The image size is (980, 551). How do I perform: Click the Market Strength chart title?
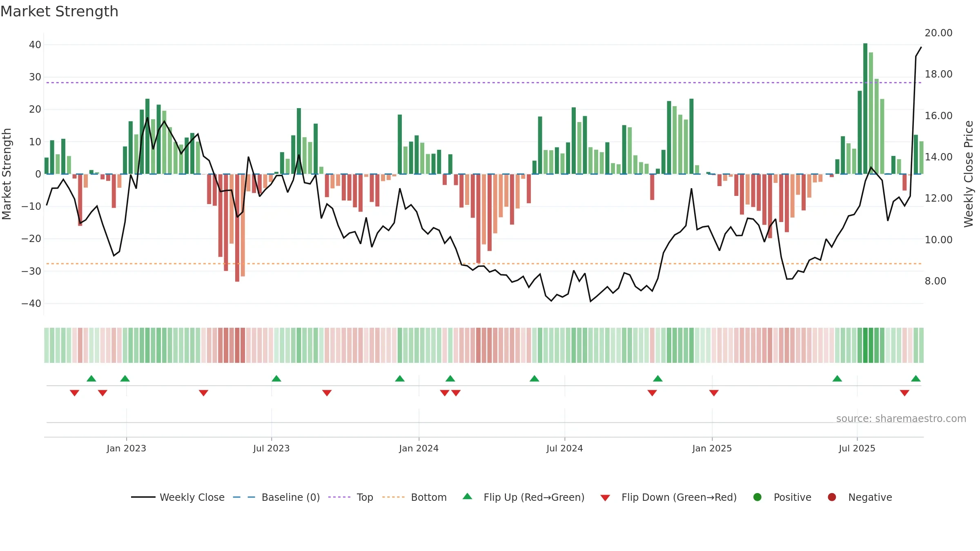point(59,11)
